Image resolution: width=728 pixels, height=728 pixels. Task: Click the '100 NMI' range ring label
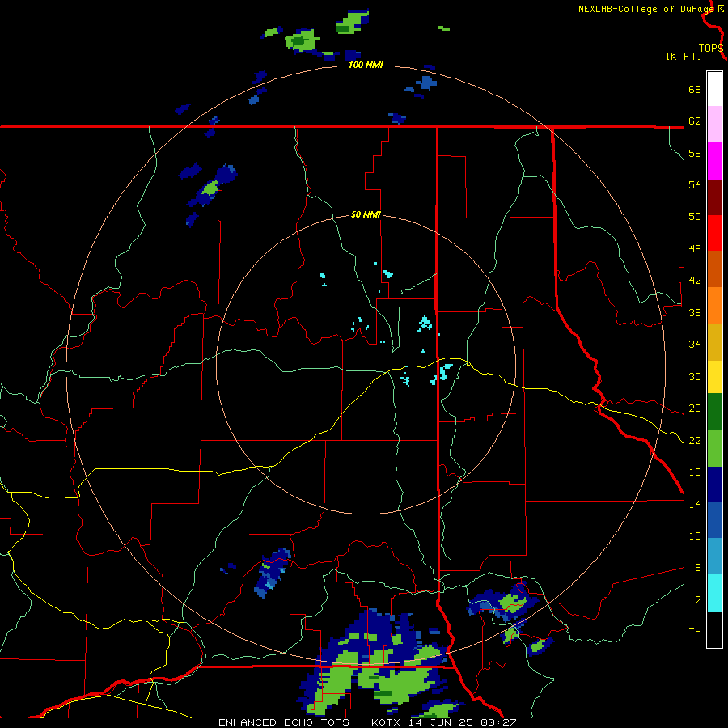point(366,65)
